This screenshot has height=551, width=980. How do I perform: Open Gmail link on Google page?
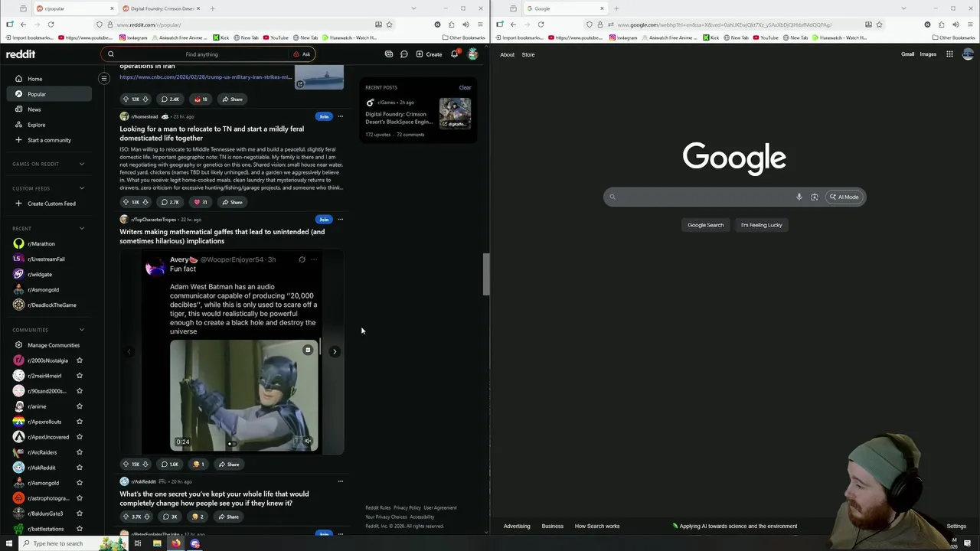click(907, 54)
